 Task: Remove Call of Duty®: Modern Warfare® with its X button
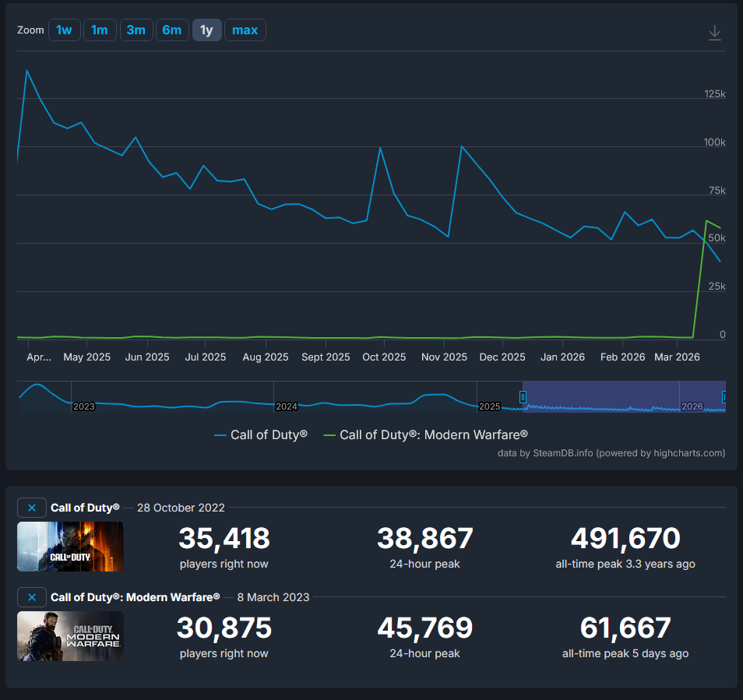tap(32, 597)
